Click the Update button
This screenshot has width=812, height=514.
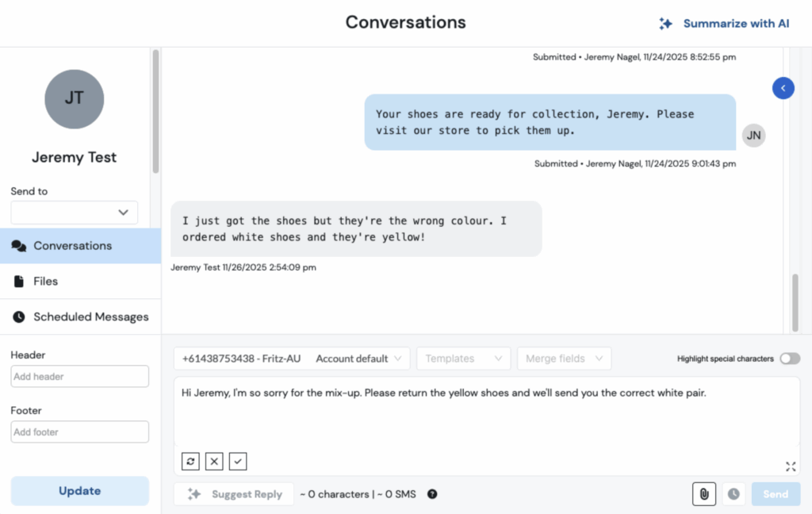click(x=79, y=491)
